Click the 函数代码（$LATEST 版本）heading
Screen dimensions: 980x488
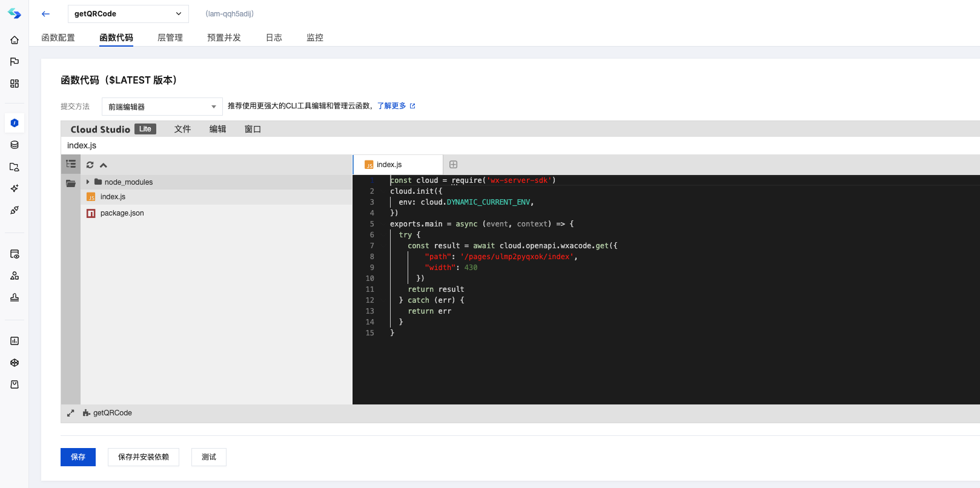tap(119, 80)
